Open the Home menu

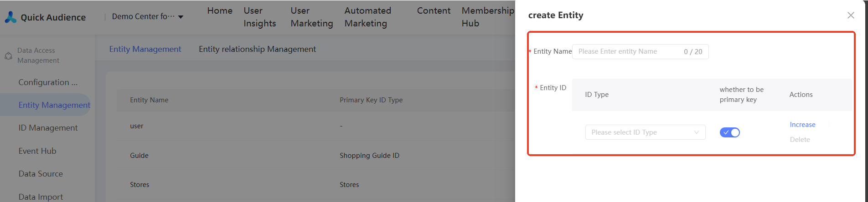click(220, 10)
